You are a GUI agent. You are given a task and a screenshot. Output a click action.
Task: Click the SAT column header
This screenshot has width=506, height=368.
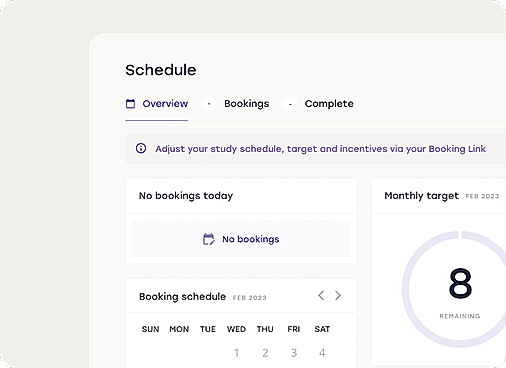(x=322, y=329)
